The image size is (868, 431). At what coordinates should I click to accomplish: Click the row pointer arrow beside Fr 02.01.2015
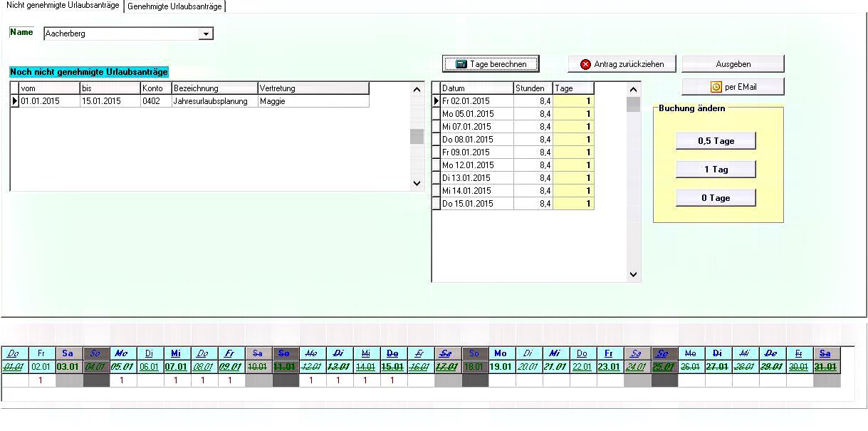point(436,101)
